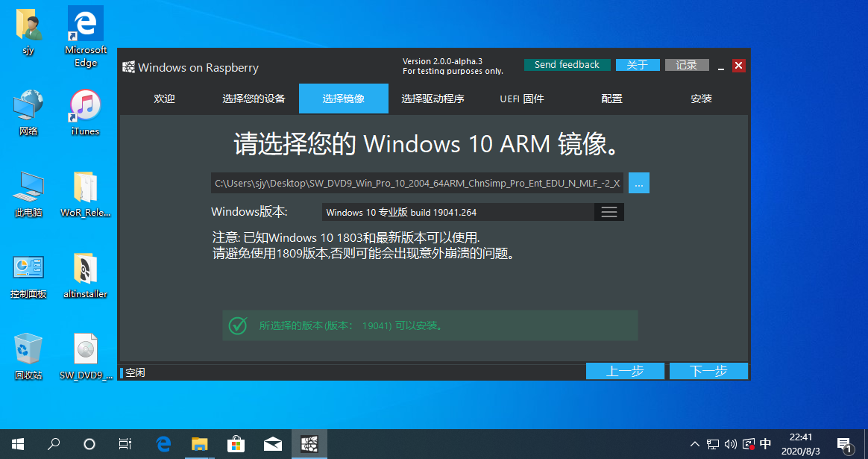Click the 中 input method indicator
Viewport: 868px width, 459px height.
[766, 444]
